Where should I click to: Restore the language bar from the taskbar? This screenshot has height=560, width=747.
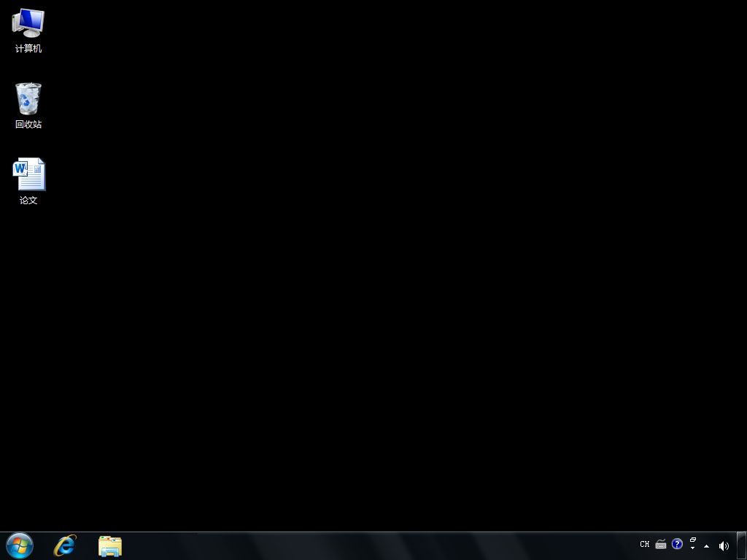tap(693, 540)
